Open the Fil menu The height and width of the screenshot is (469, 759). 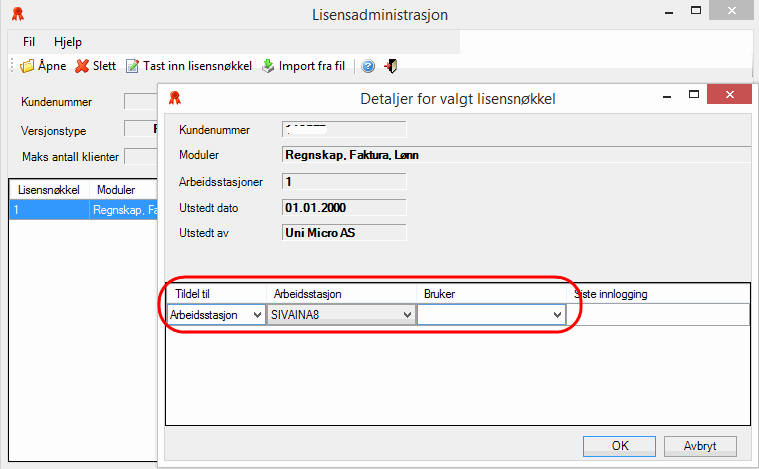[29, 42]
